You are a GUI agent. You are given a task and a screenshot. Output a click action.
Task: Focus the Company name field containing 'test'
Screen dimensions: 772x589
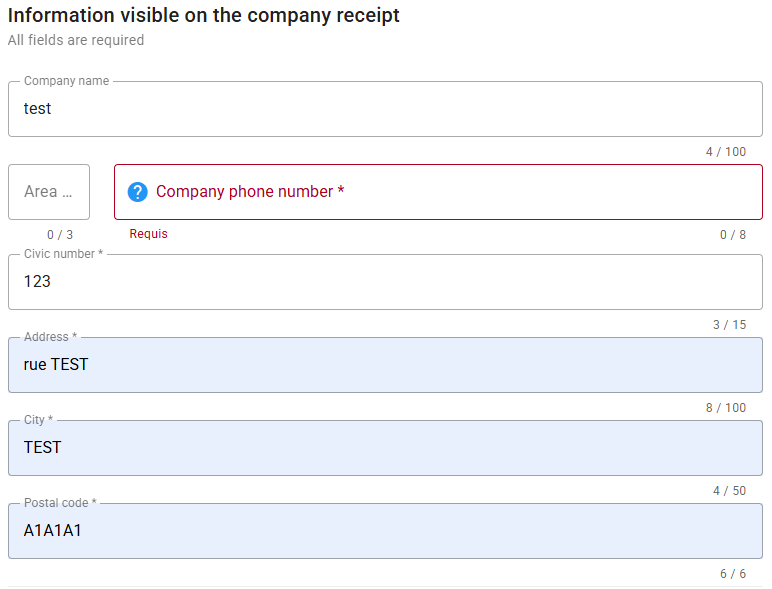click(x=385, y=109)
